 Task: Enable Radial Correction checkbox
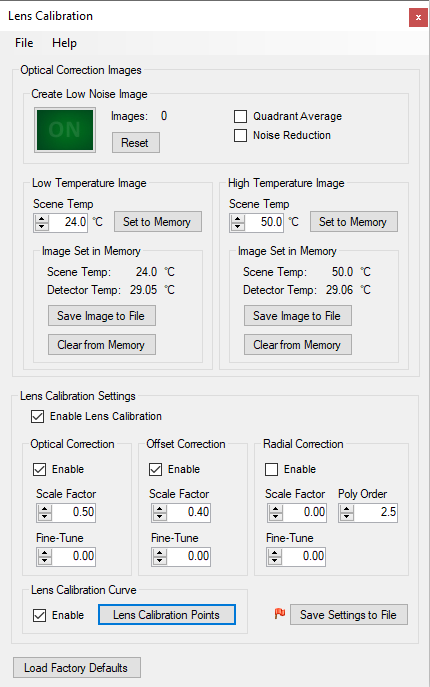point(271,469)
